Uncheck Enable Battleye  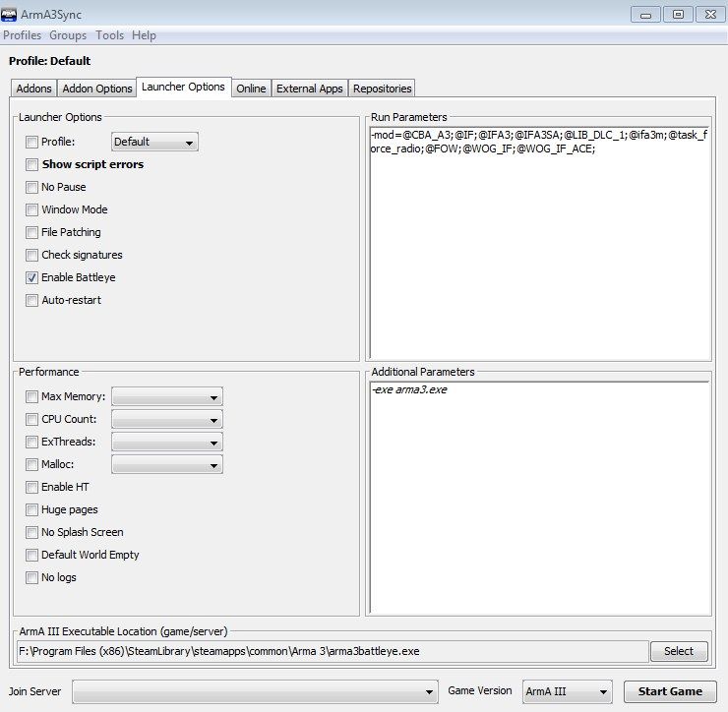point(31,277)
